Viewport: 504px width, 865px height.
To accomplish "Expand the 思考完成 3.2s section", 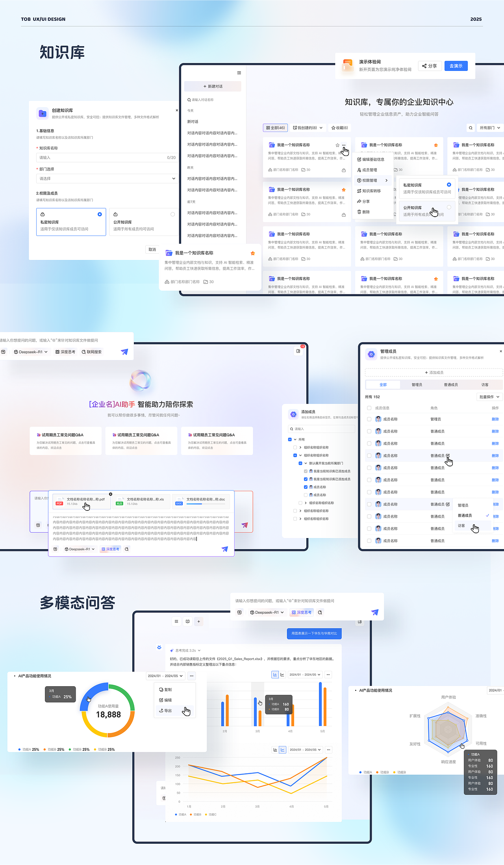I will pos(185,650).
